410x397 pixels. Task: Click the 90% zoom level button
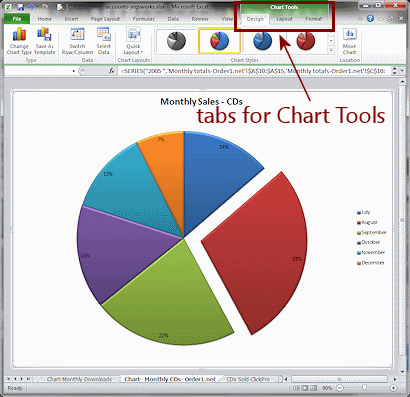pos(327,388)
